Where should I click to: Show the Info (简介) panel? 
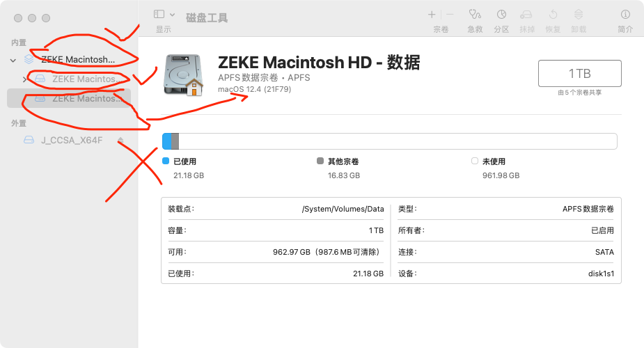625,15
